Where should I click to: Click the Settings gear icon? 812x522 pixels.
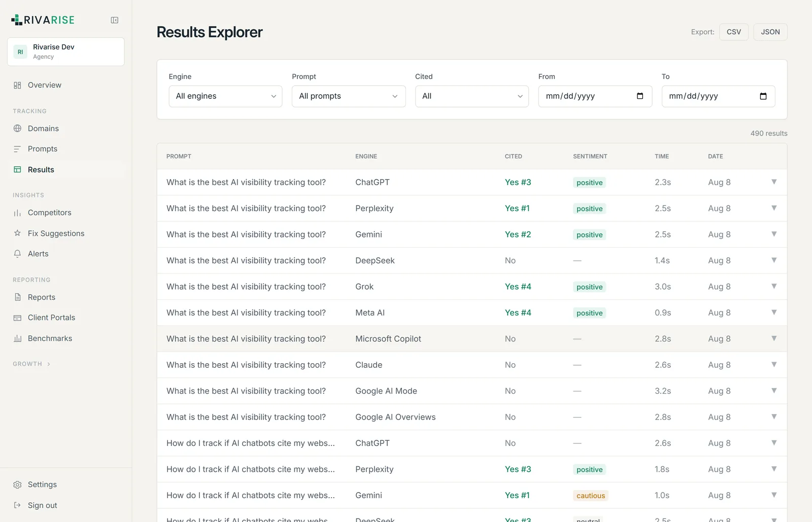17,484
